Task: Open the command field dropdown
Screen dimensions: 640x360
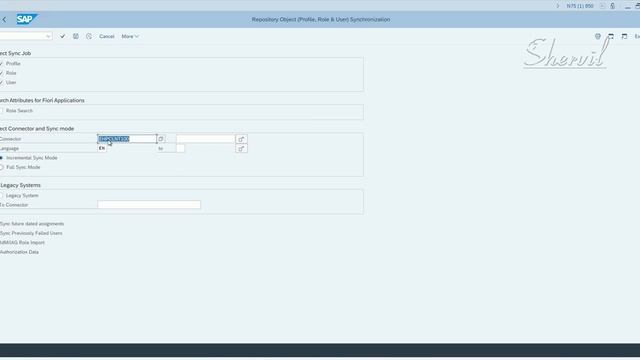Action: click(x=48, y=36)
